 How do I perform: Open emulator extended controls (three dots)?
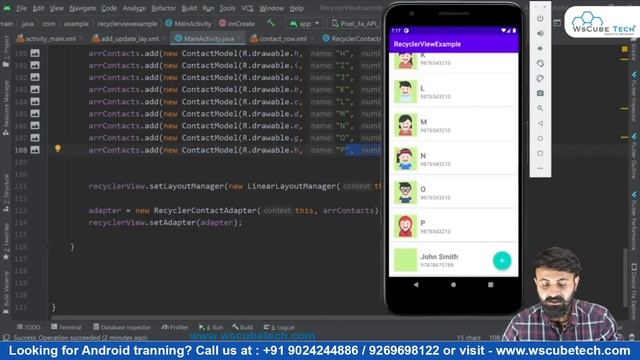(x=540, y=168)
